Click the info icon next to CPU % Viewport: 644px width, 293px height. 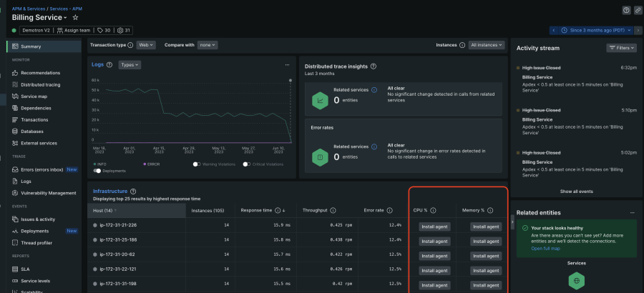click(x=434, y=211)
